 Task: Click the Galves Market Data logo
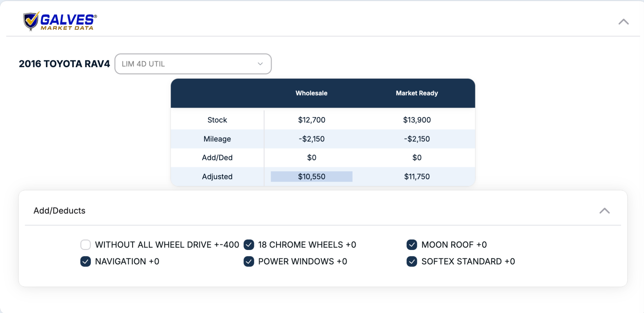click(60, 21)
